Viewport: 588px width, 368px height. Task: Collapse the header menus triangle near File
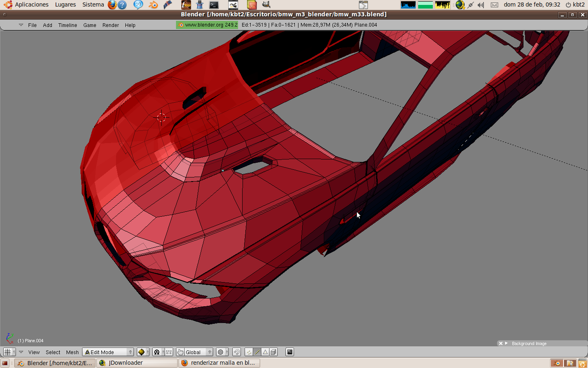(21, 25)
